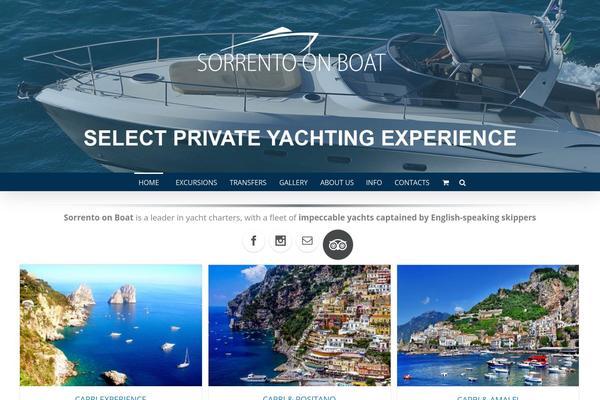Click the Capri & Positano title link
This screenshot has height=400, width=600.
point(299,398)
